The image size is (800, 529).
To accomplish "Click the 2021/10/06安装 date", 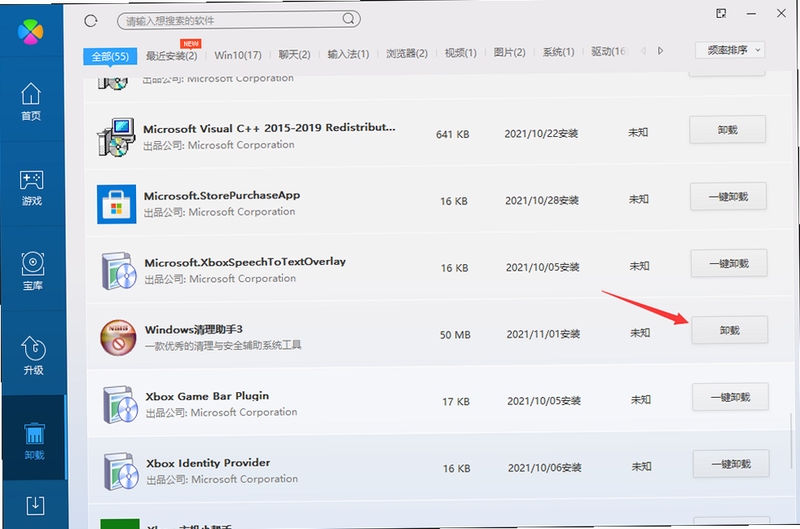I will (544, 468).
